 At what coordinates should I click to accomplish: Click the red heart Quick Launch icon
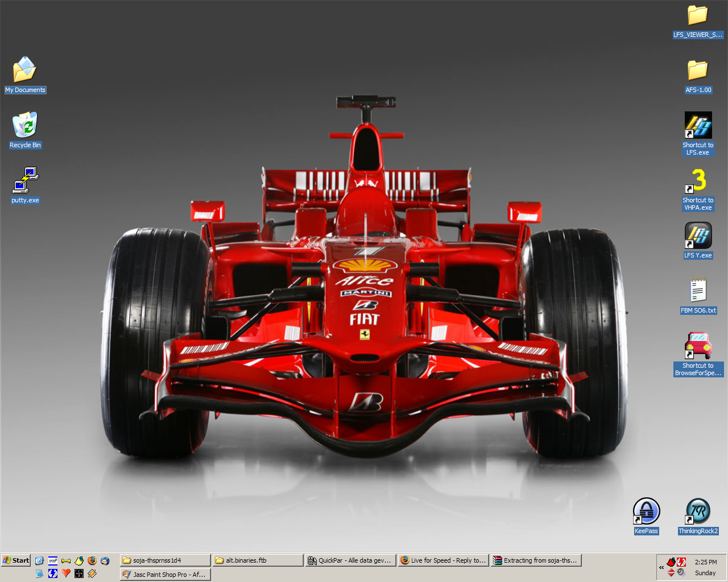[x=66, y=573]
